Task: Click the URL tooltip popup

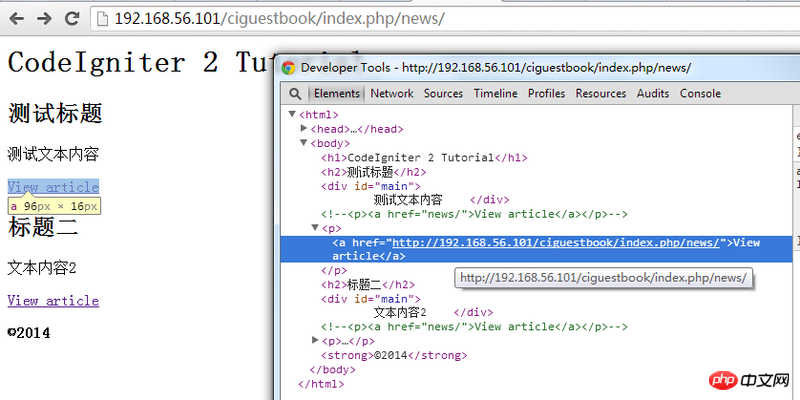Action: [x=604, y=278]
